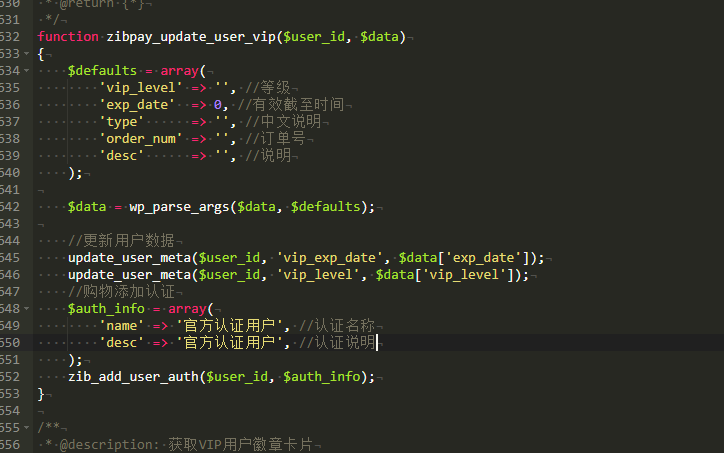Click the 'type' array key on line 537

coord(121,122)
